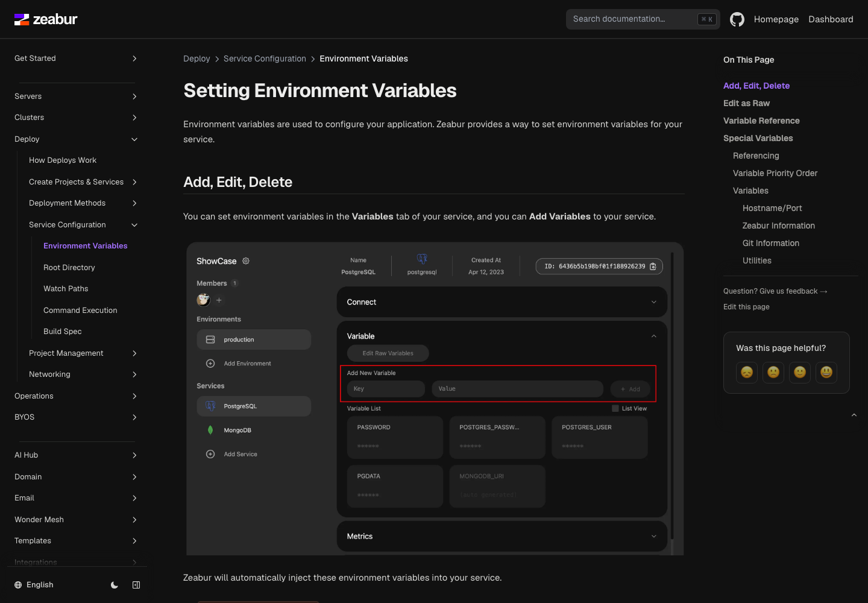Open the Command Execution sidebar page

coord(90,311)
